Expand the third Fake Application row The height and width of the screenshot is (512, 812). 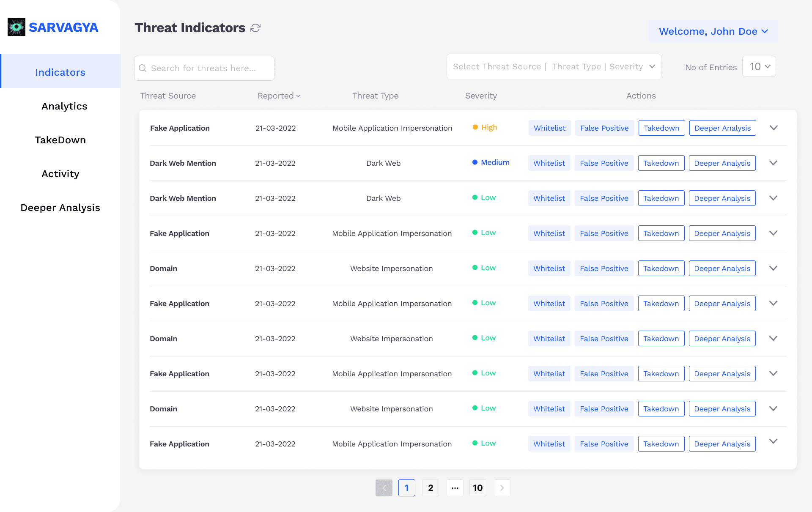pyautogui.click(x=773, y=303)
